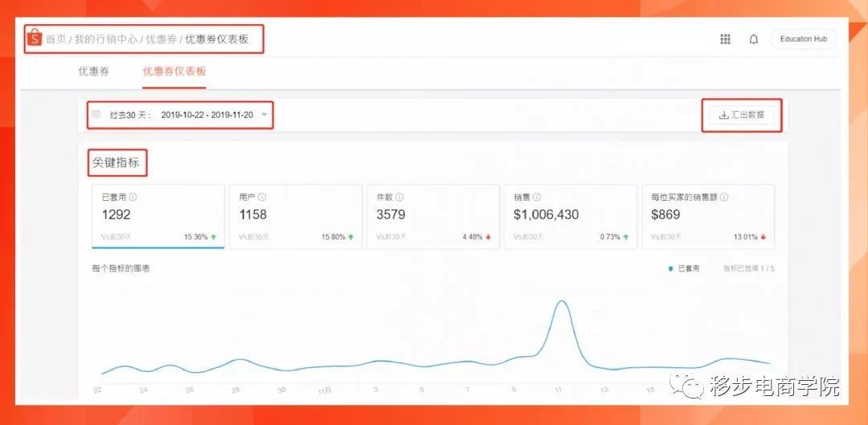Screen dimensions: 868x425
Task: Switch to the 优惠券 tab
Action: click(93, 72)
